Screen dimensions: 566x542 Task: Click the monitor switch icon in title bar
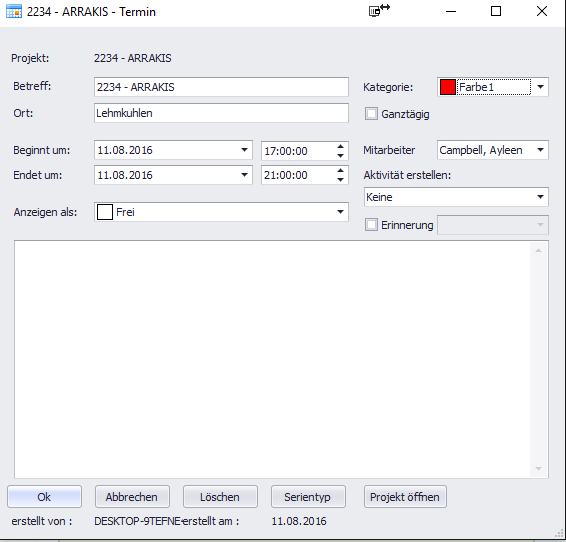(379, 10)
